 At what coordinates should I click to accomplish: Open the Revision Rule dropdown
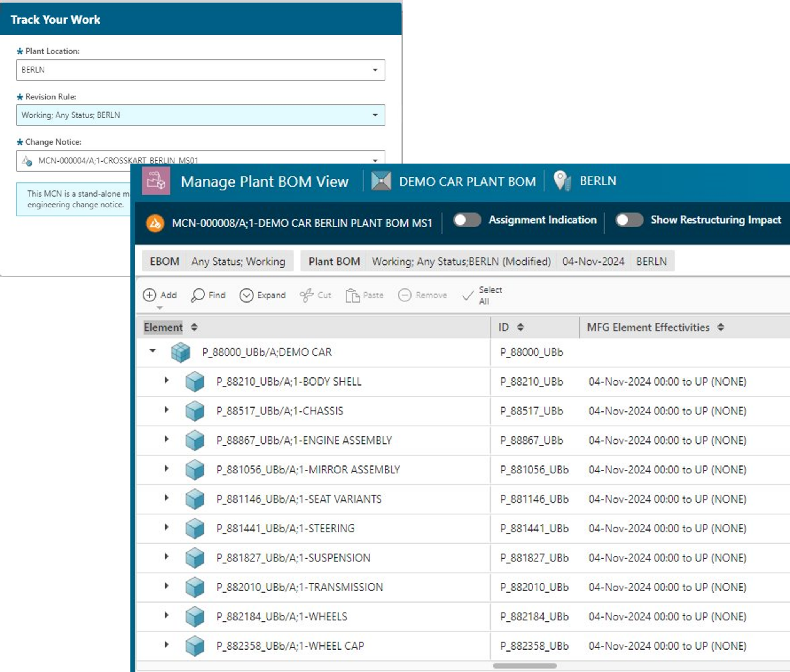coord(375,115)
